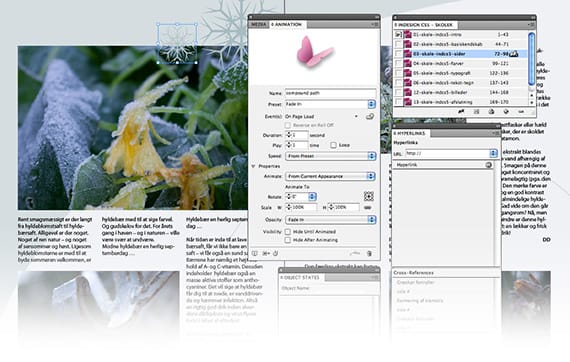Click the book panel vertical scrollbar thumb
570x362 pixels.
531,59
